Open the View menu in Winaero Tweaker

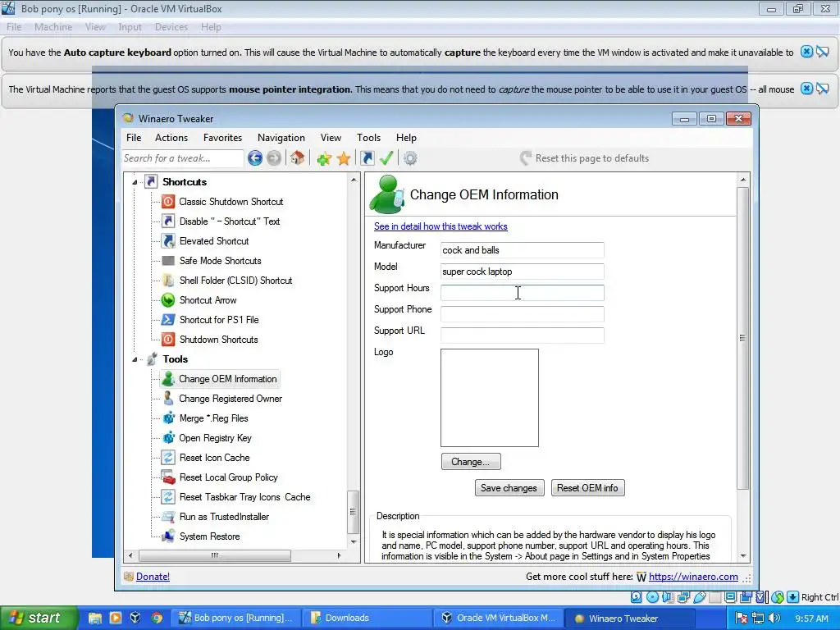pyautogui.click(x=331, y=138)
